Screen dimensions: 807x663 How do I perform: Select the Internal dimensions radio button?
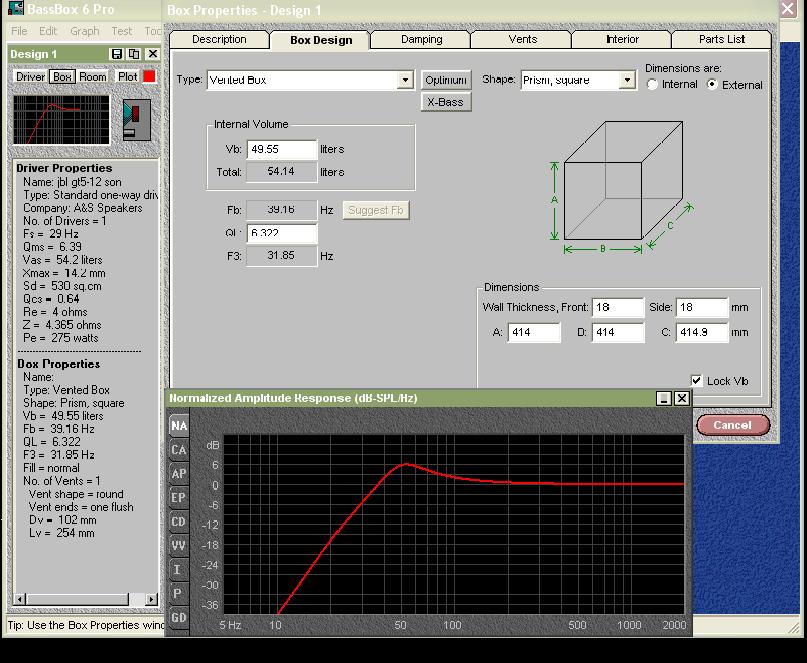click(653, 85)
